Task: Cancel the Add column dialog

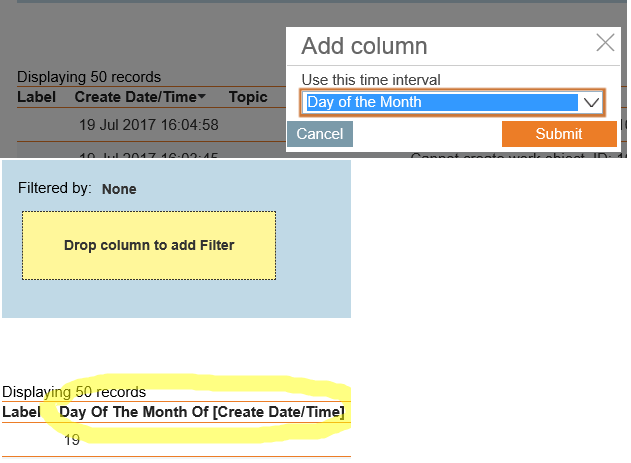Action: coord(320,134)
